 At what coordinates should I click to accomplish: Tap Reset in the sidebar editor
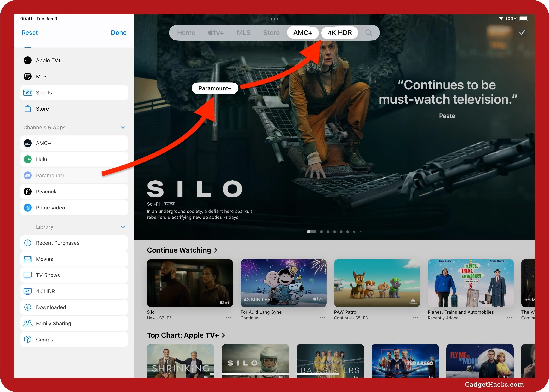(30, 33)
